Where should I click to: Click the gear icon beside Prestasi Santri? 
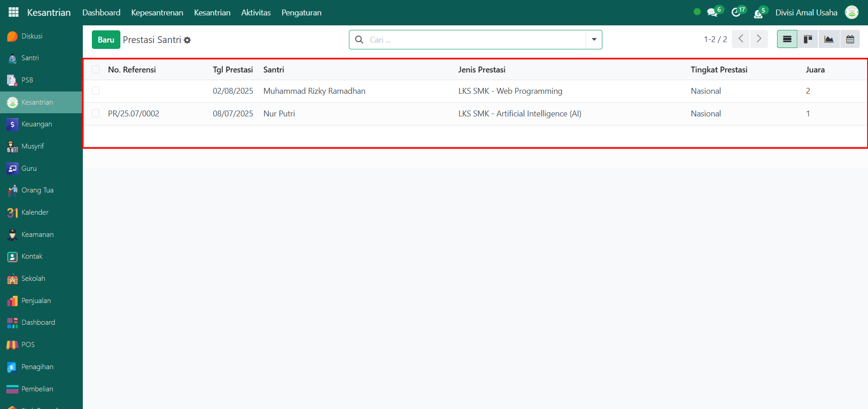pos(187,40)
